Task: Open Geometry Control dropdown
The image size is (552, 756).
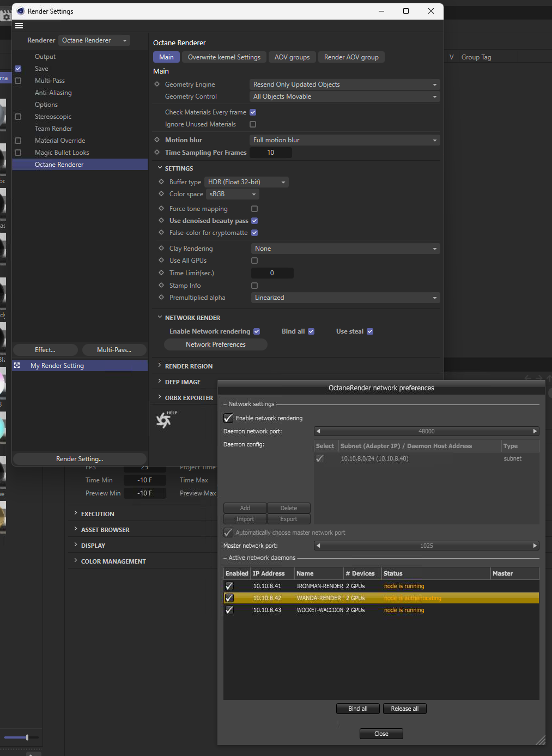Action: pyautogui.click(x=344, y=96)
